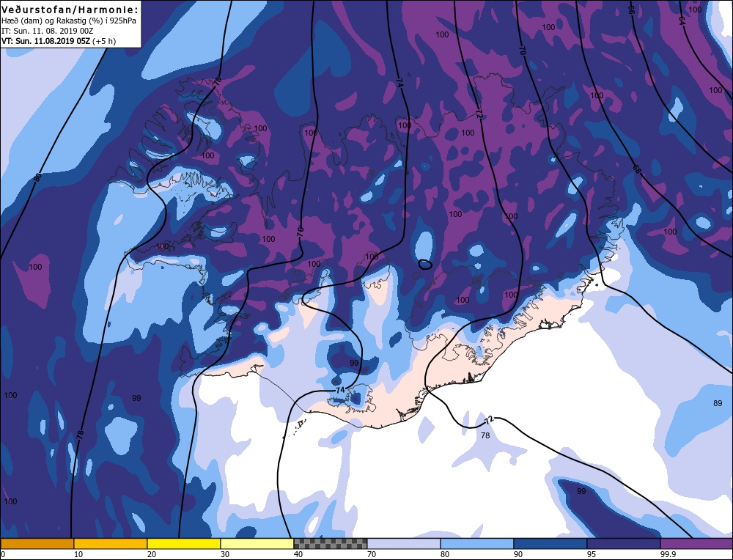Image resolution: width=733 pixels, height=560 pixels.
Task: Click the '95' legend scale label
Action: [592, 554]
